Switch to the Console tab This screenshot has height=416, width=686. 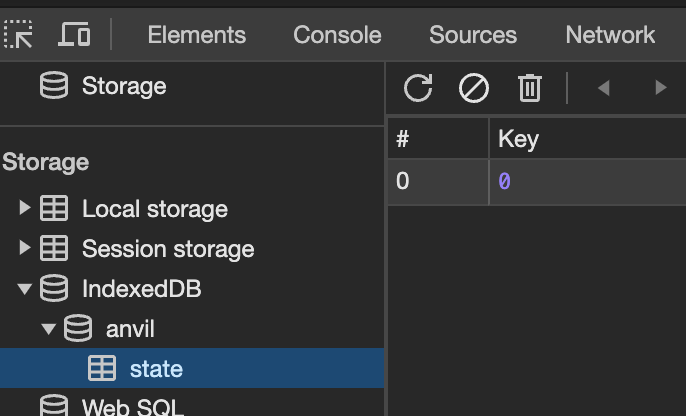[x=337, y=35]
